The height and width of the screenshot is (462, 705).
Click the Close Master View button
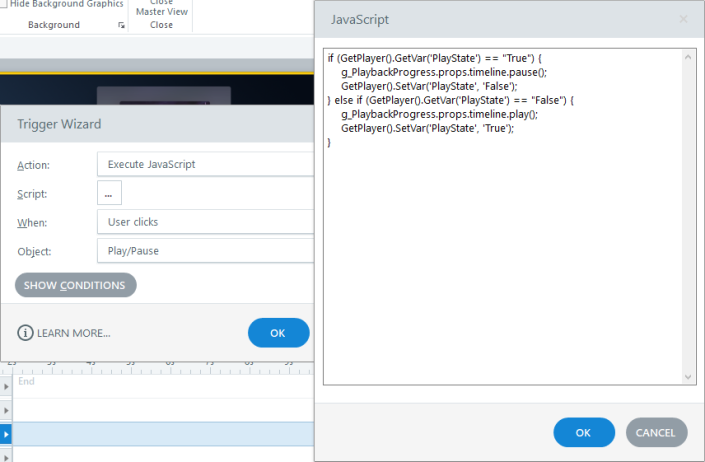[160, 12]
